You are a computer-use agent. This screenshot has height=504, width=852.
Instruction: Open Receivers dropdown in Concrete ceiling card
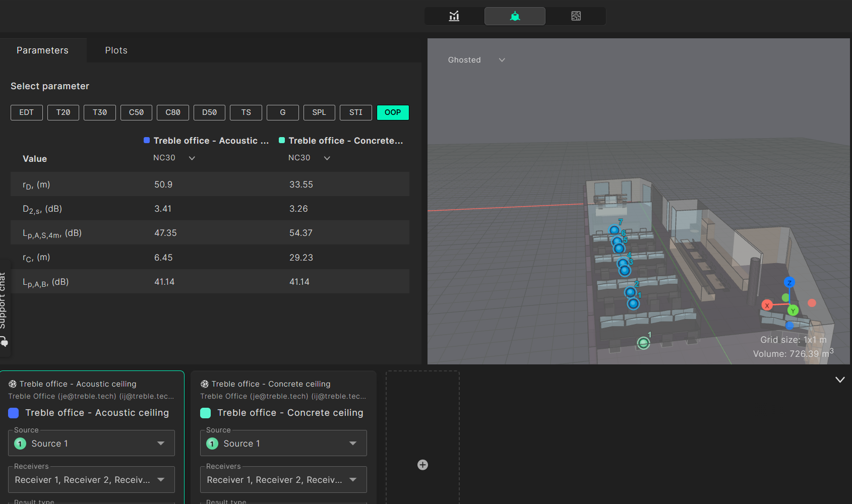283,480
